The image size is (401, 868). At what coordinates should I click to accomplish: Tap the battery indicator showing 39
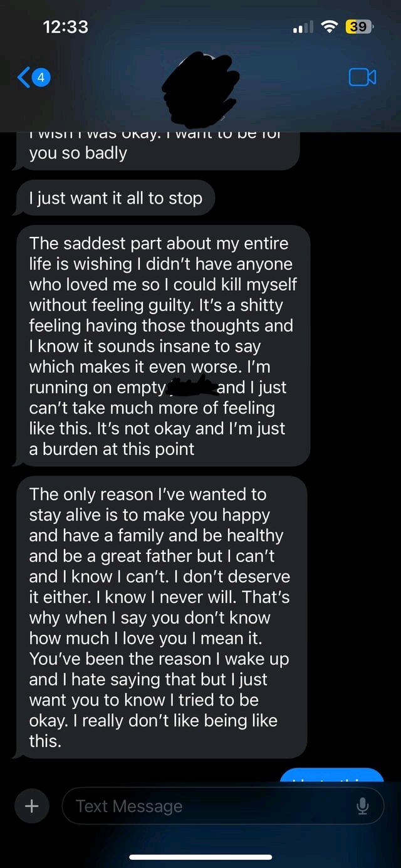360,27
